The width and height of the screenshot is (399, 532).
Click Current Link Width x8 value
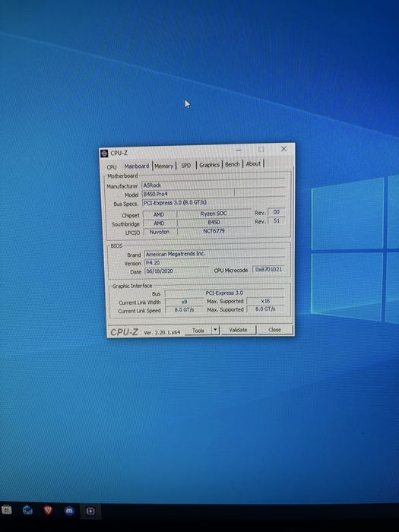184,302
